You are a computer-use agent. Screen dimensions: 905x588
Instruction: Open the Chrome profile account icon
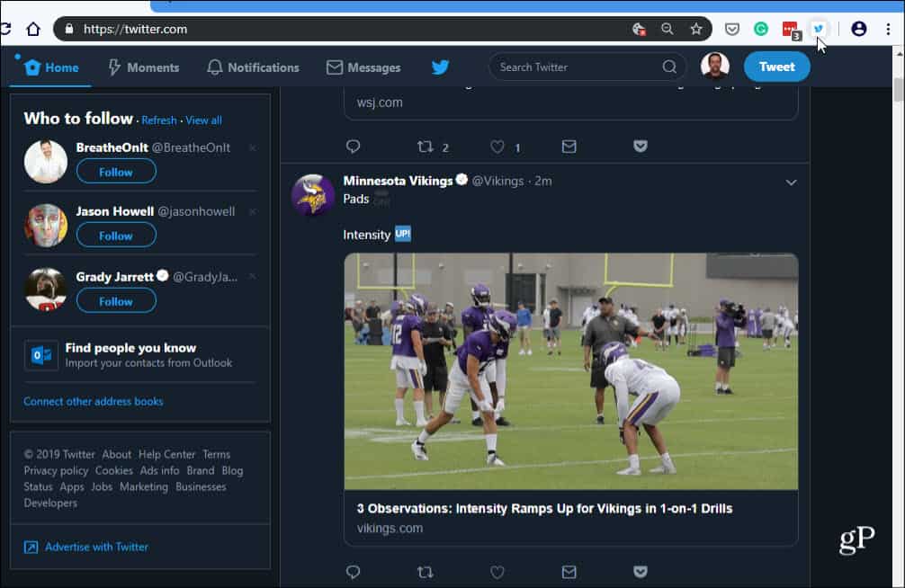click(x=859, y=29)
